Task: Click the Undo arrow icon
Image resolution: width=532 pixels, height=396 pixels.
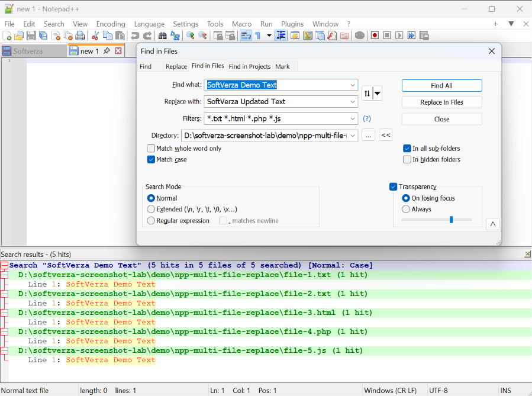Action: [x=135, y=36]
